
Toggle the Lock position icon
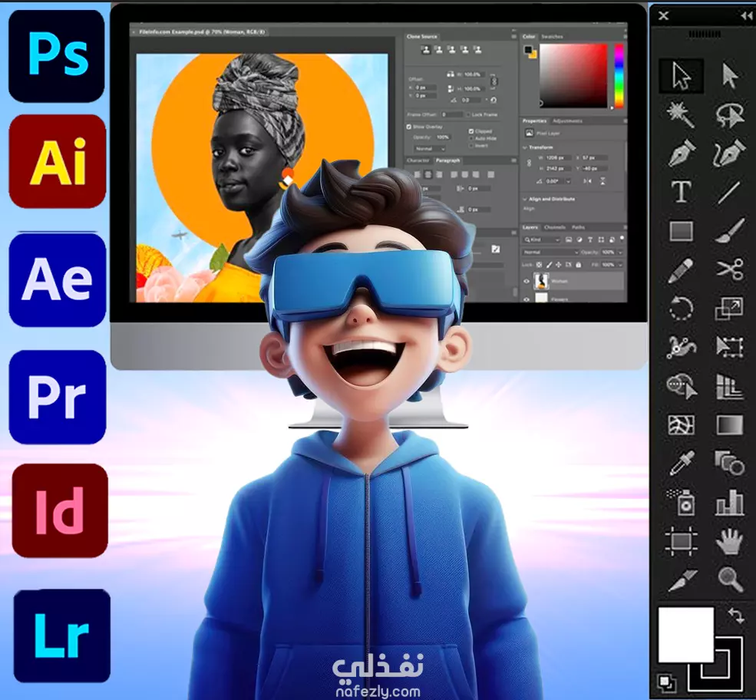click(x=558, y=265)
